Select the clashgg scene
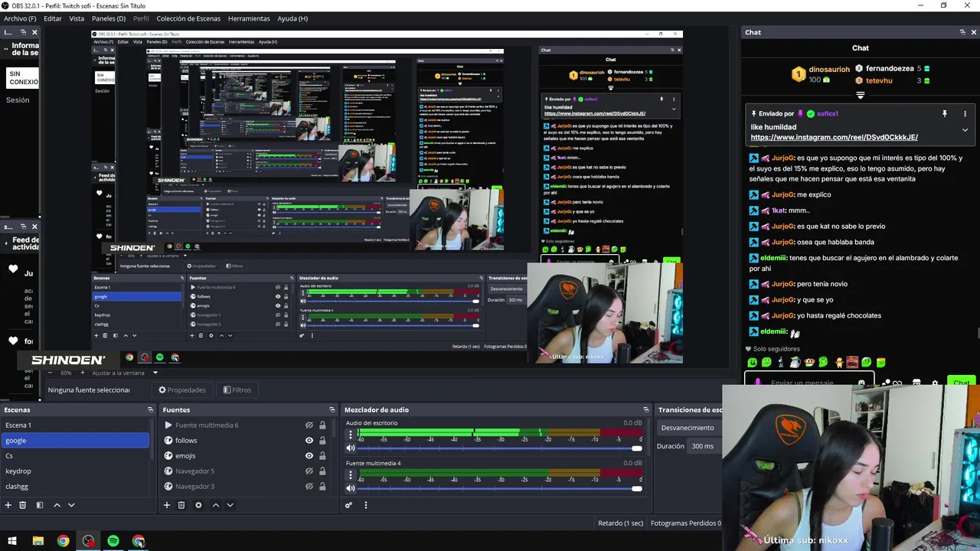This screenshot has width=980, height=551. (75, 487)
